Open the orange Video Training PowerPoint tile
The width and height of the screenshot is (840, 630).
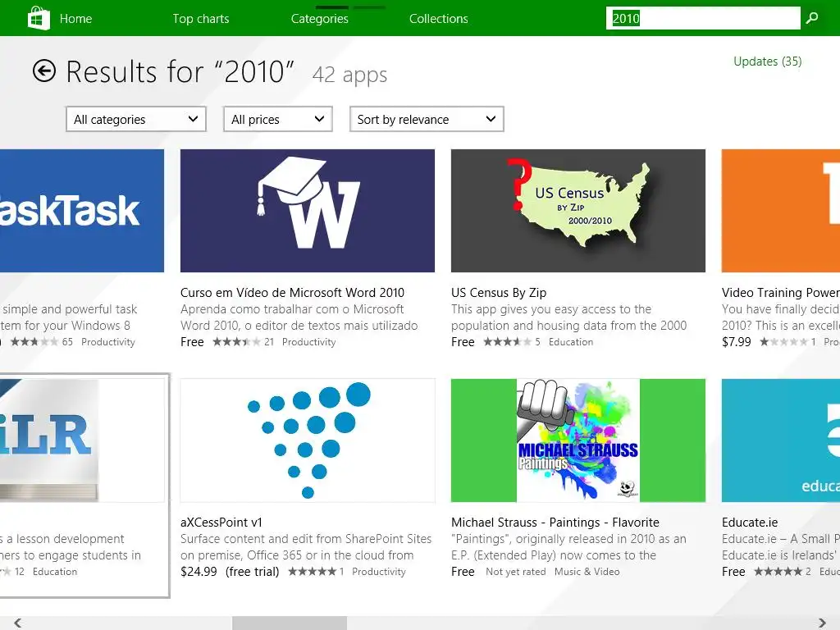coord(781,211)
